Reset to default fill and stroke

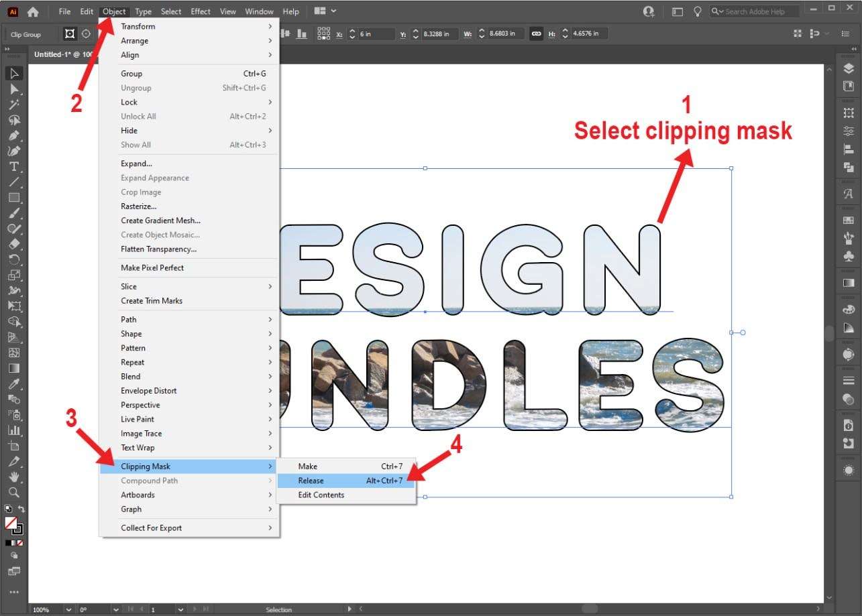point(8,509)
